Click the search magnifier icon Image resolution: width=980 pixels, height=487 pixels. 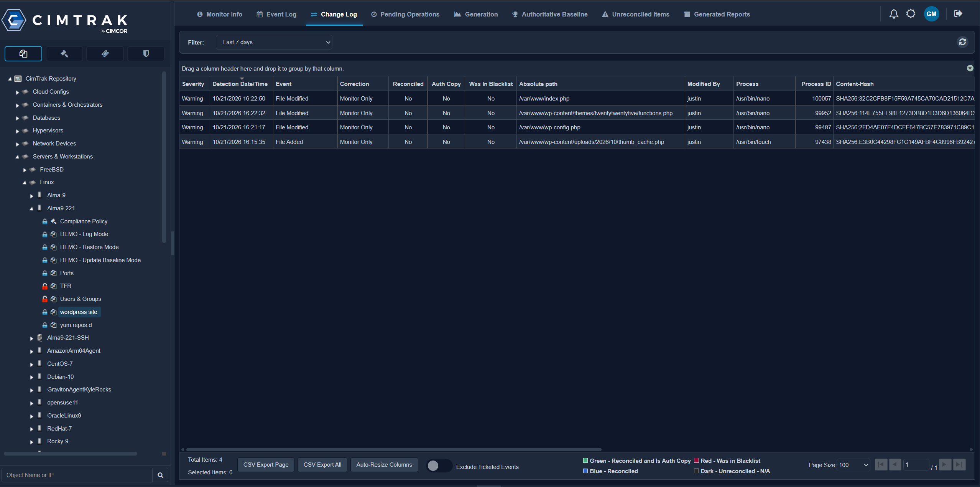[160, 475]
